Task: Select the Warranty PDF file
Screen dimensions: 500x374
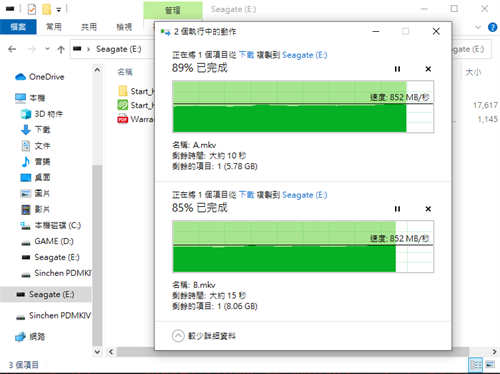Action: (x=136, y=119)
